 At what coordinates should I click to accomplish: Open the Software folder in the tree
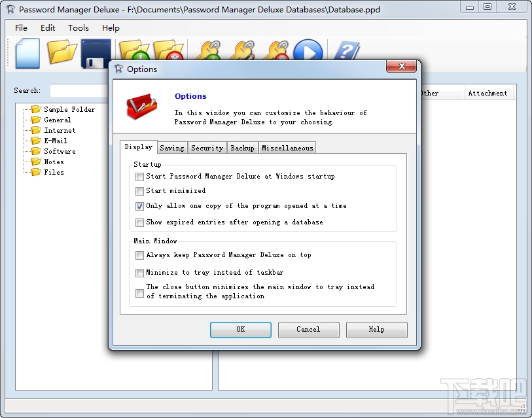[60, 151]
